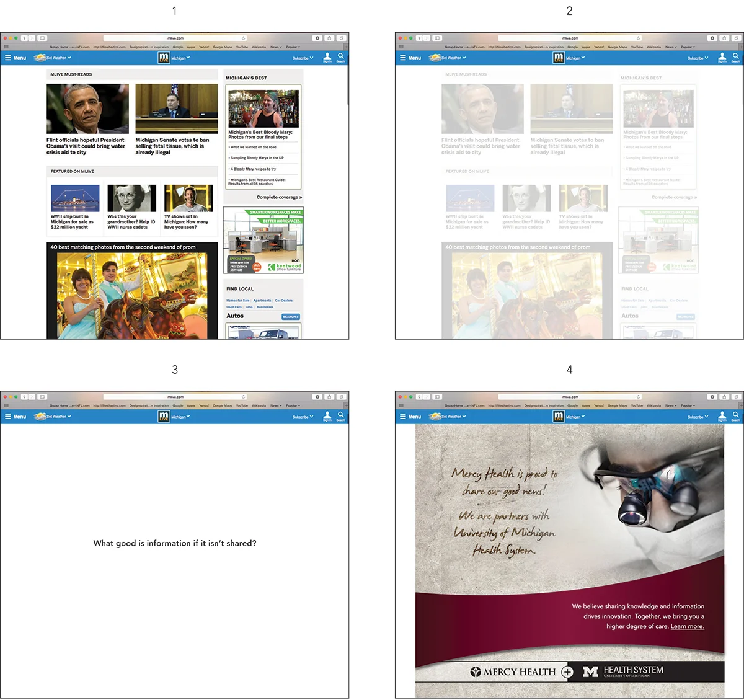Open the hamburger Menu icon in screenshot 3
Image resolution: width=744 pixels, height=700 pixels.
pyautogui.click(x=8, y=417)
